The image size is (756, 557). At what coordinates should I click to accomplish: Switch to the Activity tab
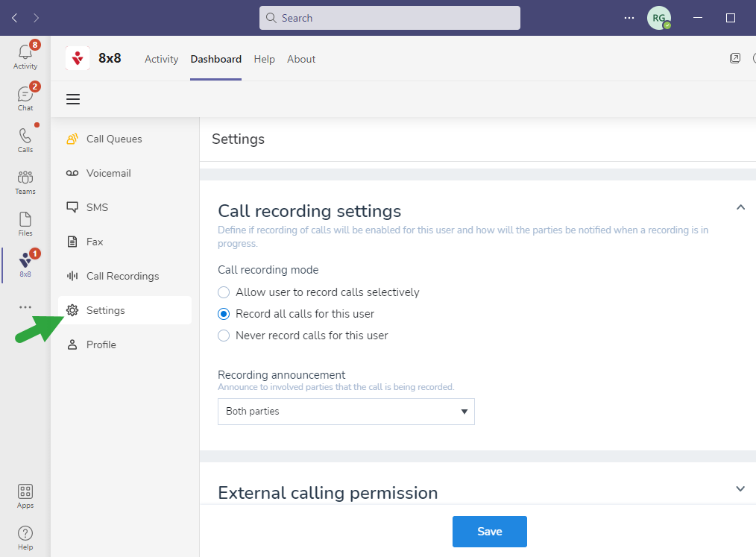point(161,59)
